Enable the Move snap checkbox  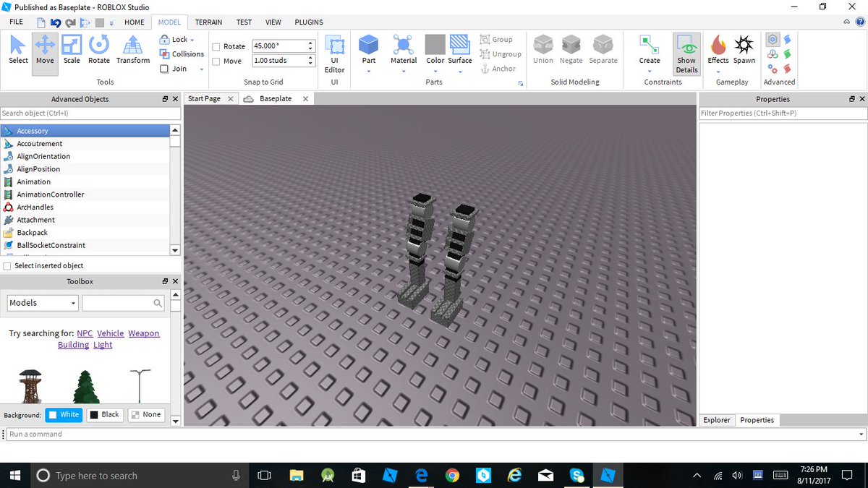tap(216, 61)
